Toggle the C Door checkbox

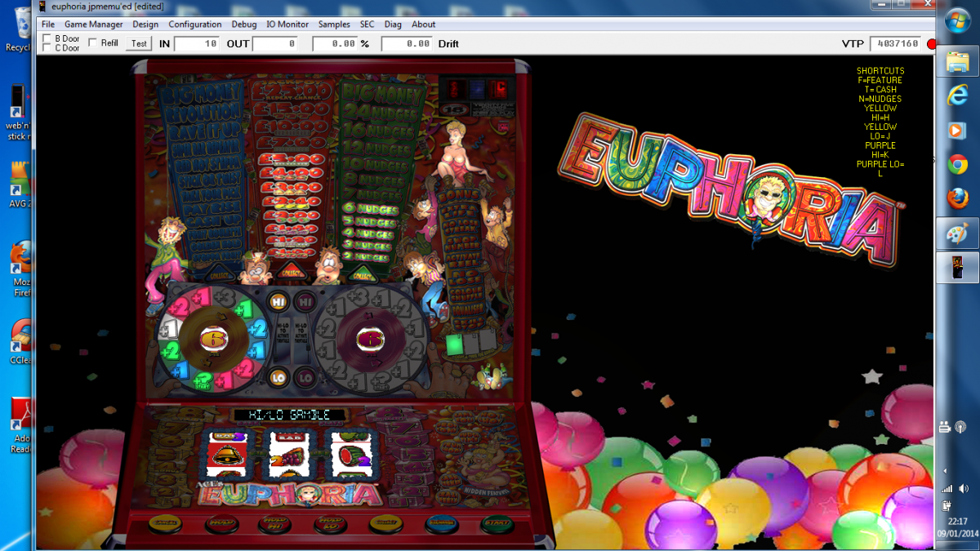coord(47,48)
